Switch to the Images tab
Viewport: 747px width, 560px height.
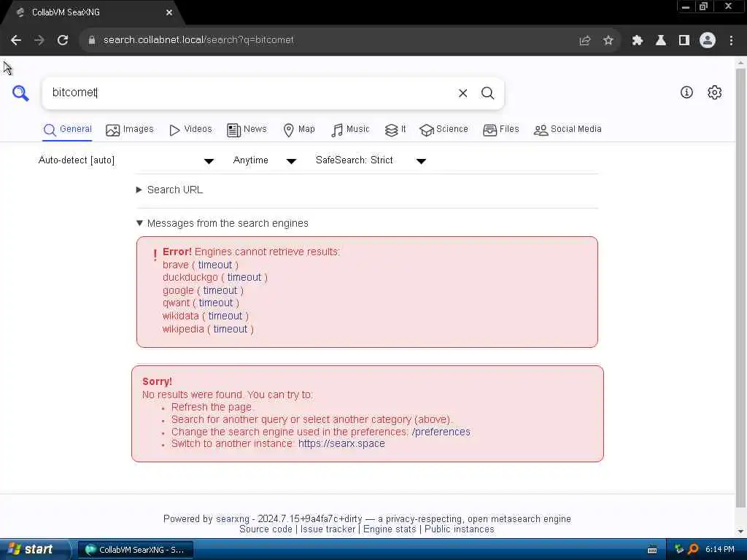click(x=130, y=130)
